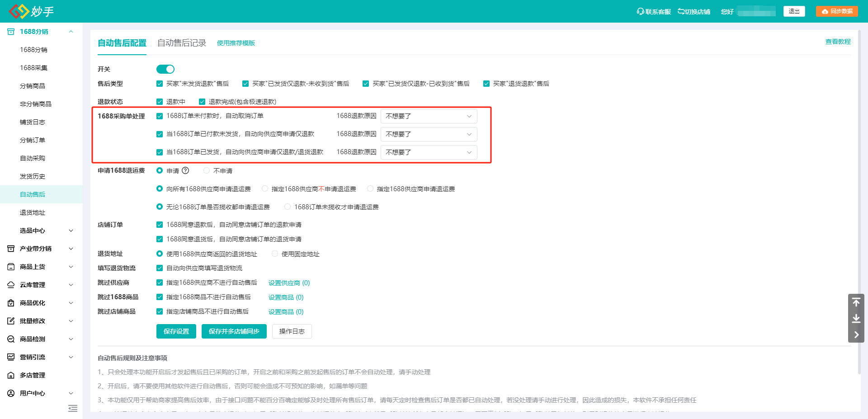Screen dimensions: 868x419
Task: Click the 多店管理 house icon
Action: tap(11, 375)
